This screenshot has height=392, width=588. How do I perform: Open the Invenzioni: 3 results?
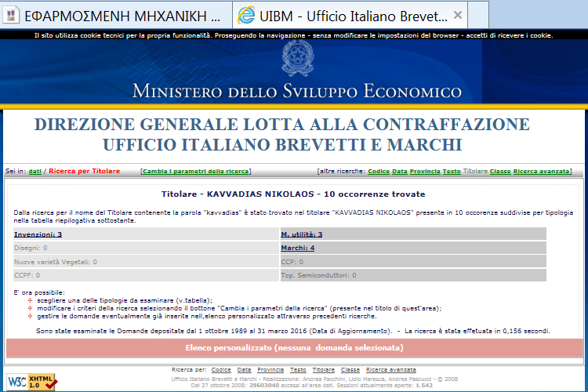coord(38,234)
